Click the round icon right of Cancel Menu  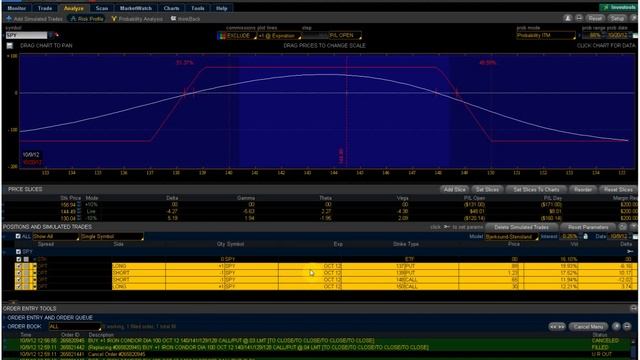point(616,326)
